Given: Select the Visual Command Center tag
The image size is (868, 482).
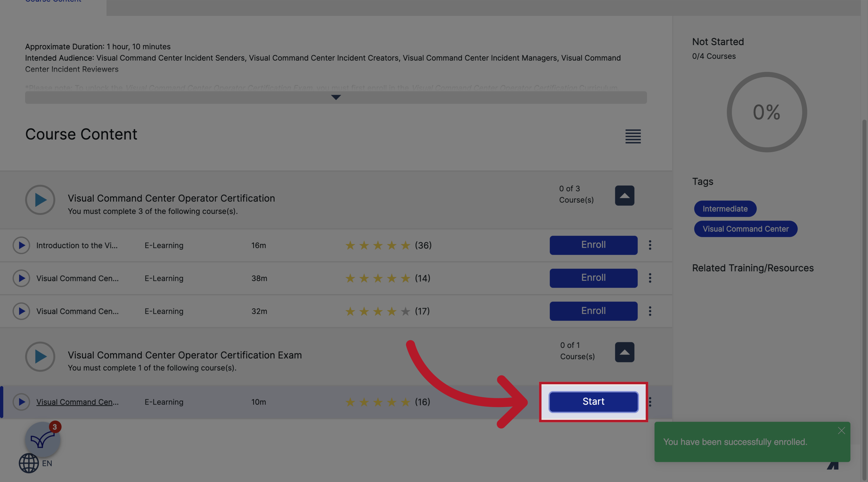Looking at the screenshot, I should pyautogui.click(x=745, y=229).
